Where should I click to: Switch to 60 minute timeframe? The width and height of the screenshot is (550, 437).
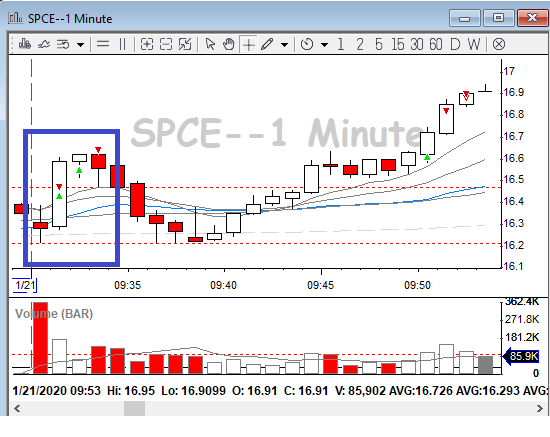point(436,45)
